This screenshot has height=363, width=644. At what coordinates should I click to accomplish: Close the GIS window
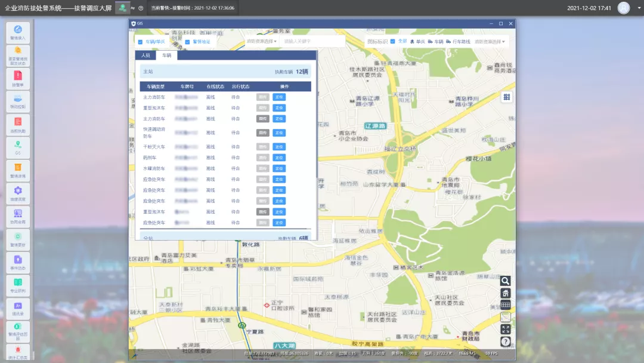[x=511, y=24]
